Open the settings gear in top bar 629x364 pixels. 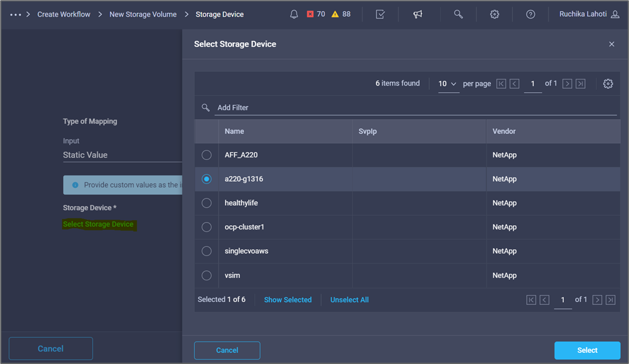494,14
